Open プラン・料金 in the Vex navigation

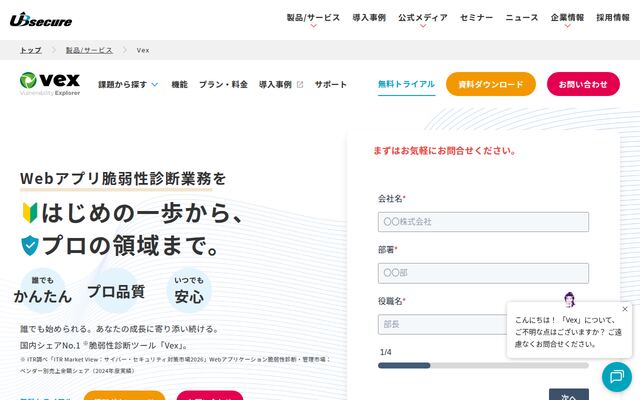point(223,84)
